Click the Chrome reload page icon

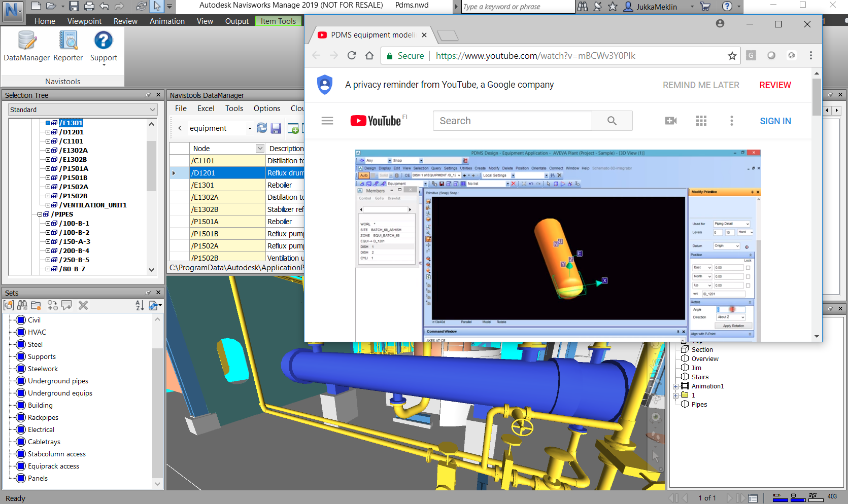point(352,56)
